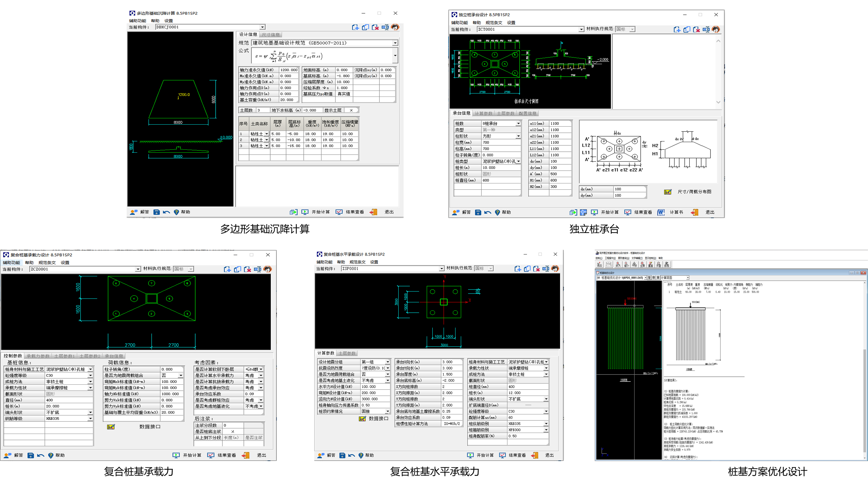Click scroll-up arrow in 独立桩承台设计 result panel
Viewport: 868px width, 502px height.
[x=718, y=41]
